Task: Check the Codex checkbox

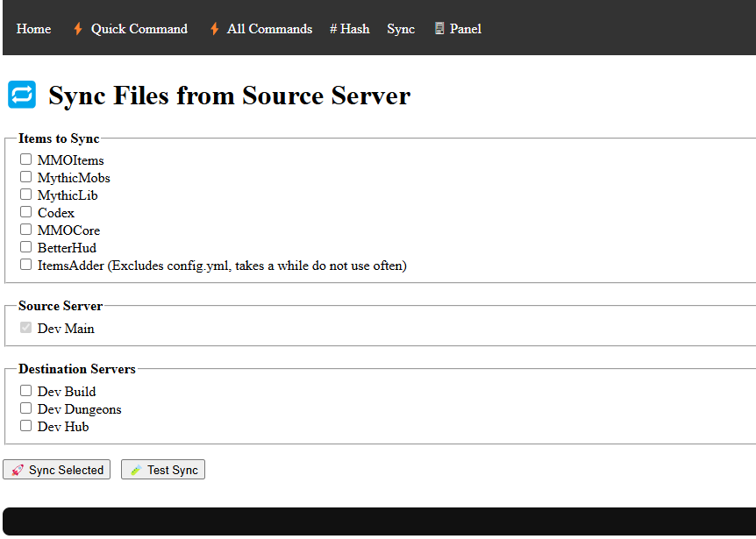Action: (26, 212)
